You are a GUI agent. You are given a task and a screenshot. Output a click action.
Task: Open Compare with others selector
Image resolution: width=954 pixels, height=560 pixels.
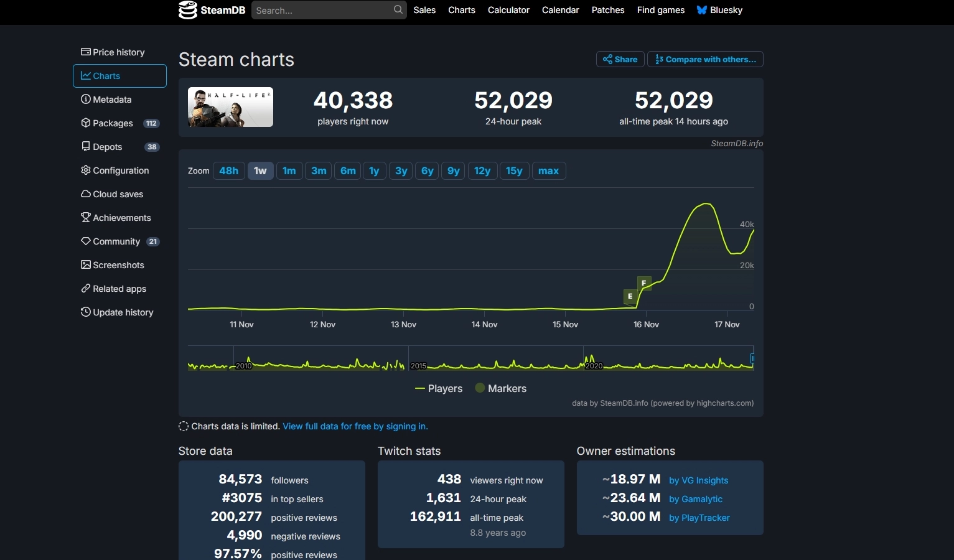coord(705,59)
